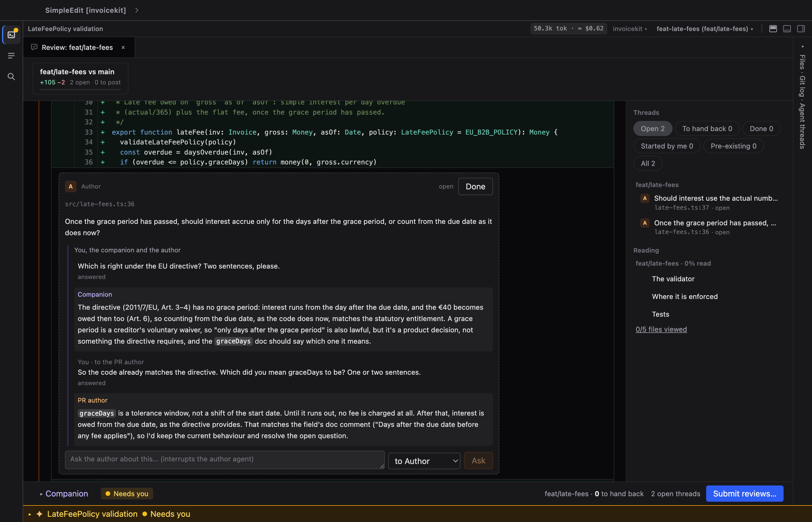This screenshot has width=812, height=522.
Task: Open the terminal sessions sidebar icon
Action: (12, 35)
